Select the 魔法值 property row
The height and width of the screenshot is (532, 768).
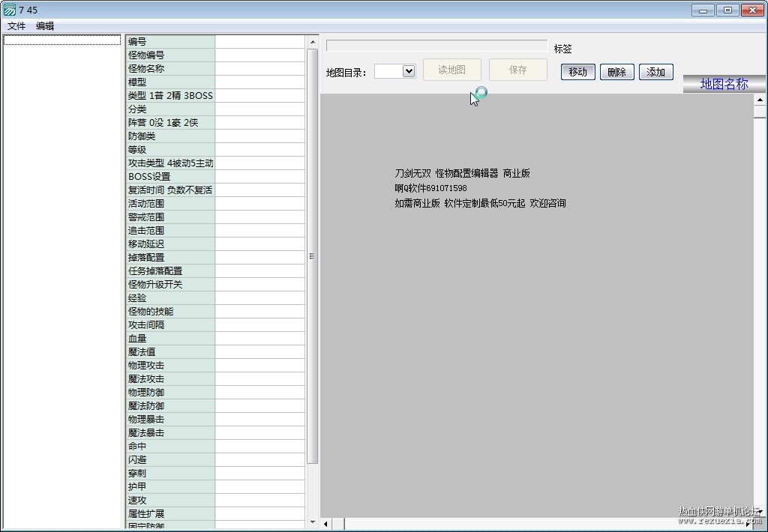215,352
